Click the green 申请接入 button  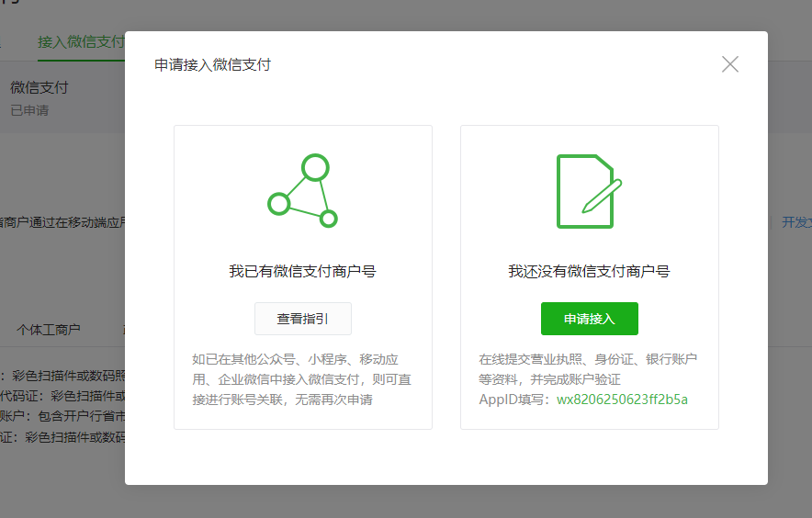click(x=590, y=319)
